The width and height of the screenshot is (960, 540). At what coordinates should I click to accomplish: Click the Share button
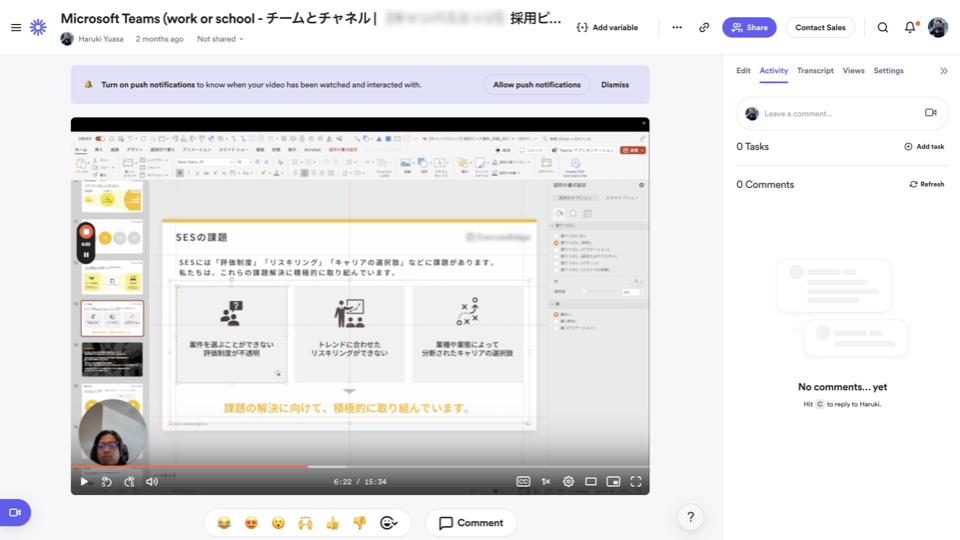pos(749,28)
